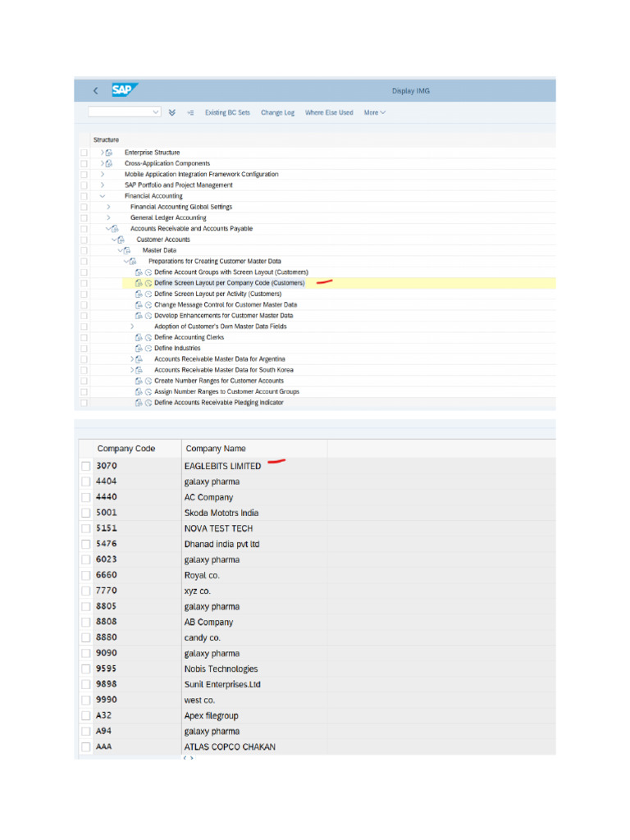Select ATLAS COPCO CHAKAN entry
The image size is (630, 840).
[x=230, y=746]
